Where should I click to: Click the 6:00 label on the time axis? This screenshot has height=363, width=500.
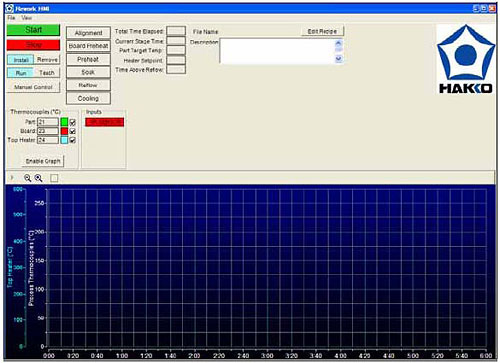(x=486, y=356)
